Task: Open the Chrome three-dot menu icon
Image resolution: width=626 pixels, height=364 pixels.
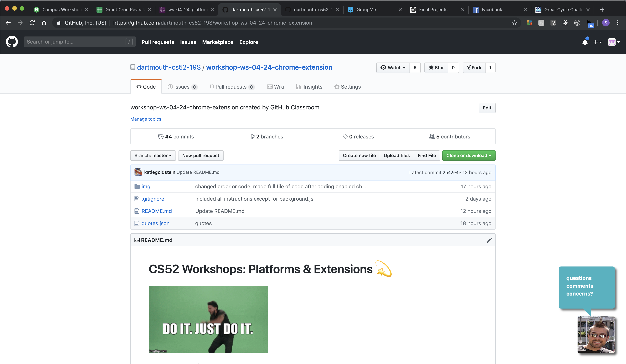Action: pyautogui.click(x=618, y=23)
